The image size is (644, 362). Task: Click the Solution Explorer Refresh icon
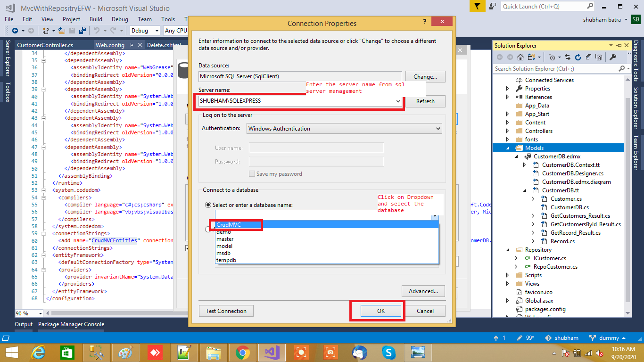(578, 57)
